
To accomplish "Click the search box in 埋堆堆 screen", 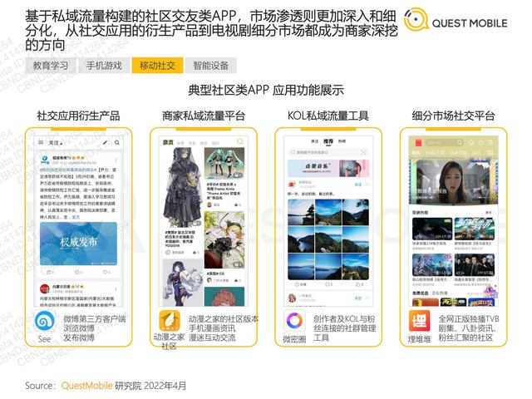I will [444, 142].
